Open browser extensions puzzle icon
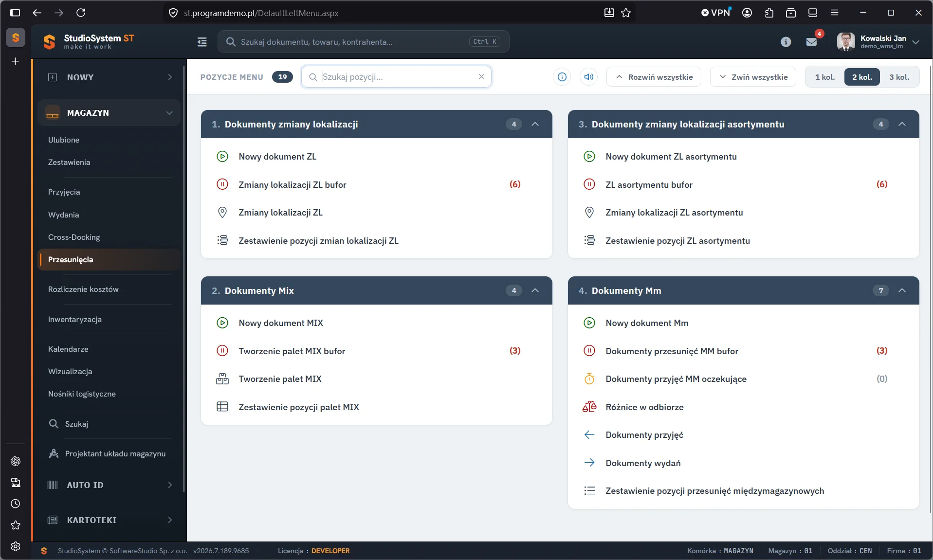This screenshot has width=933, height=560. click(x=769, y=13)
